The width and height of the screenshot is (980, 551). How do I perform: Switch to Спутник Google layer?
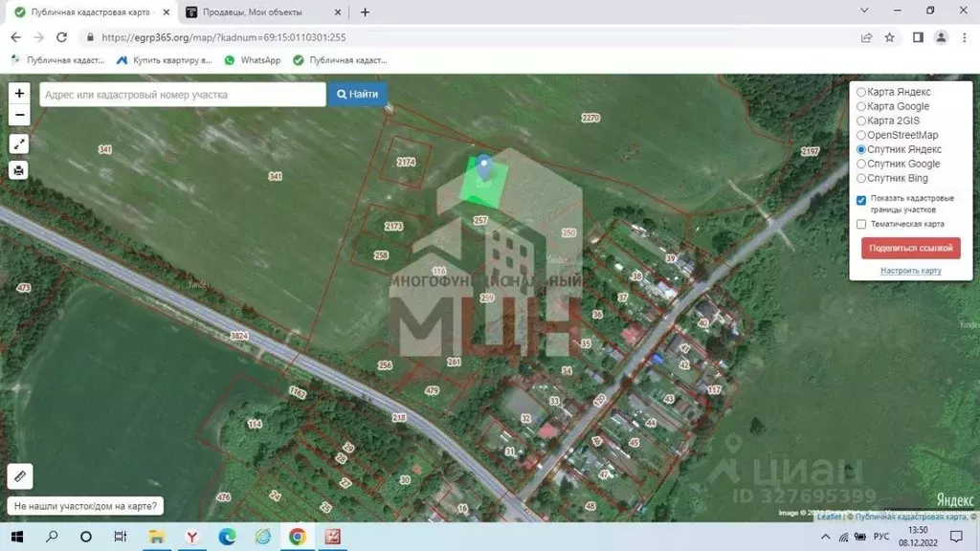[861, 165]
